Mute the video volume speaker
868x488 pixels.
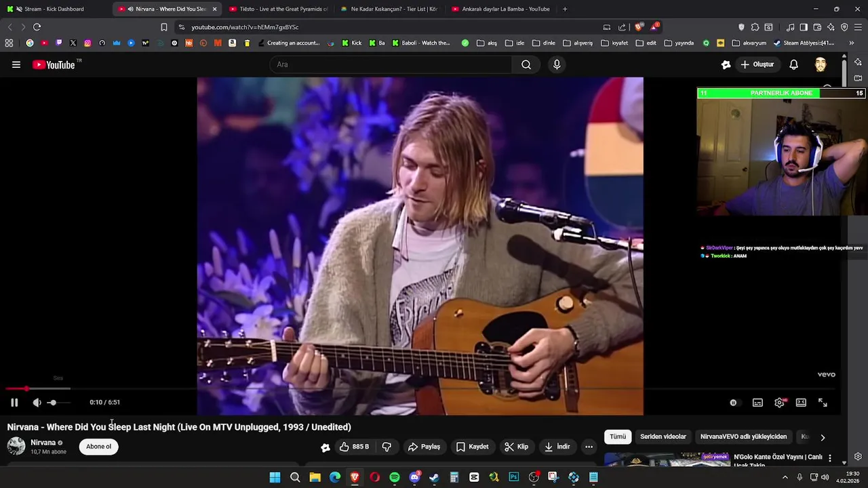tap(37, 403)
